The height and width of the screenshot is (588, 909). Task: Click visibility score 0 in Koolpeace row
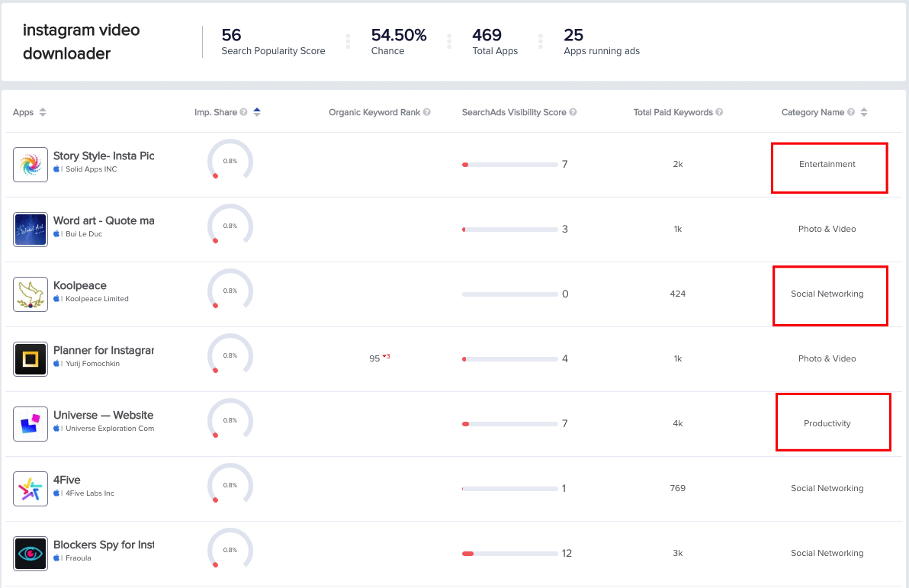coord(565,294)
